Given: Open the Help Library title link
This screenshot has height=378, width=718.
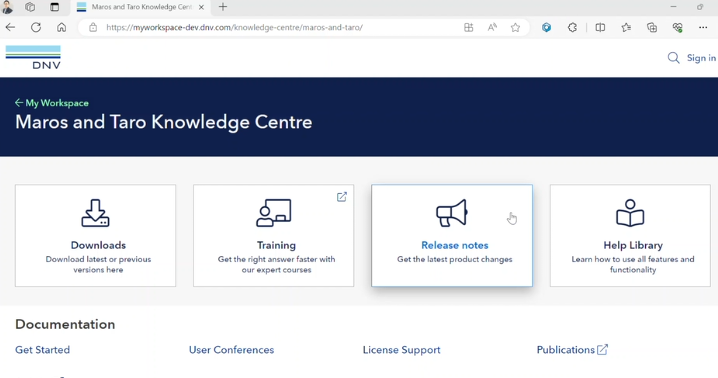Looking at the screenshot, I should coord(633,245).
